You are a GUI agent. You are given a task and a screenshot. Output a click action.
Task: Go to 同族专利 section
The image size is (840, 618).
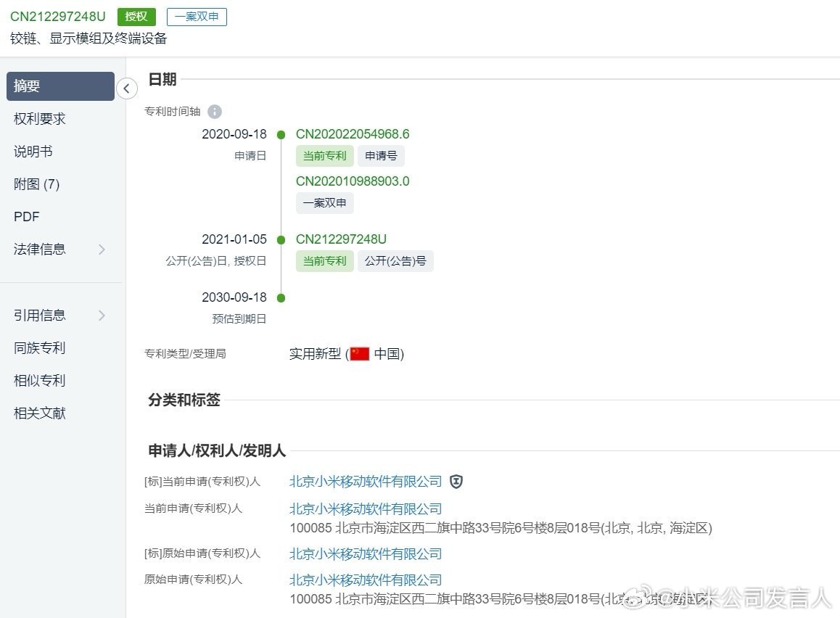click(x=40, y=348)
